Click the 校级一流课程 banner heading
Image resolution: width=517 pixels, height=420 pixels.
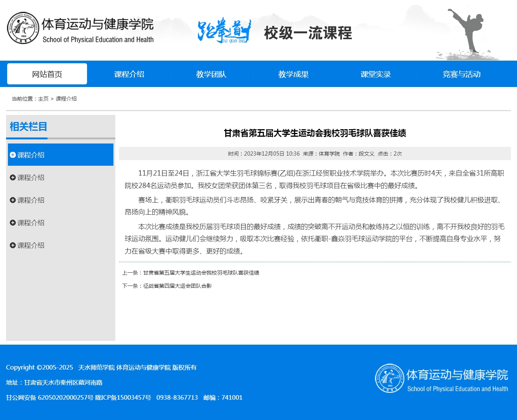point(308,33)
